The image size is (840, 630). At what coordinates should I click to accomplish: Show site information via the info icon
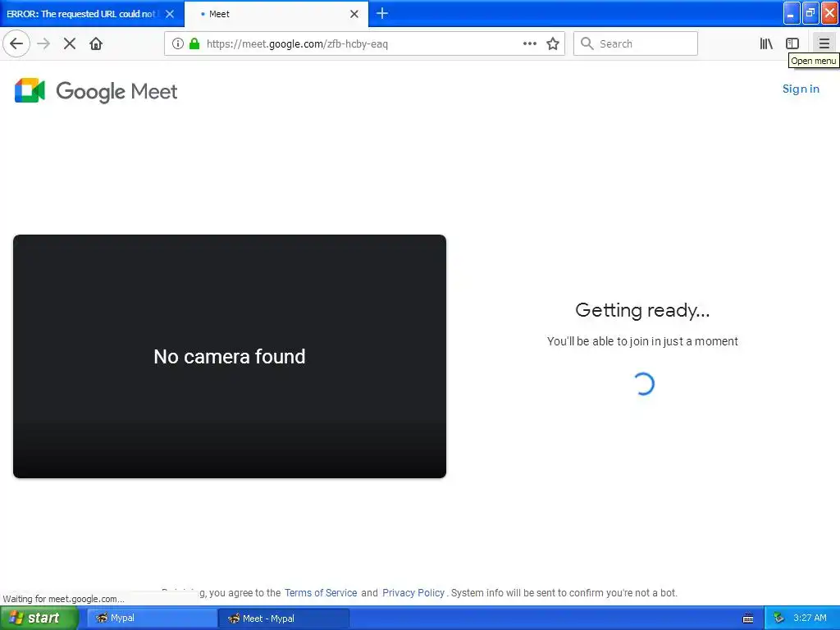point(178,43)
